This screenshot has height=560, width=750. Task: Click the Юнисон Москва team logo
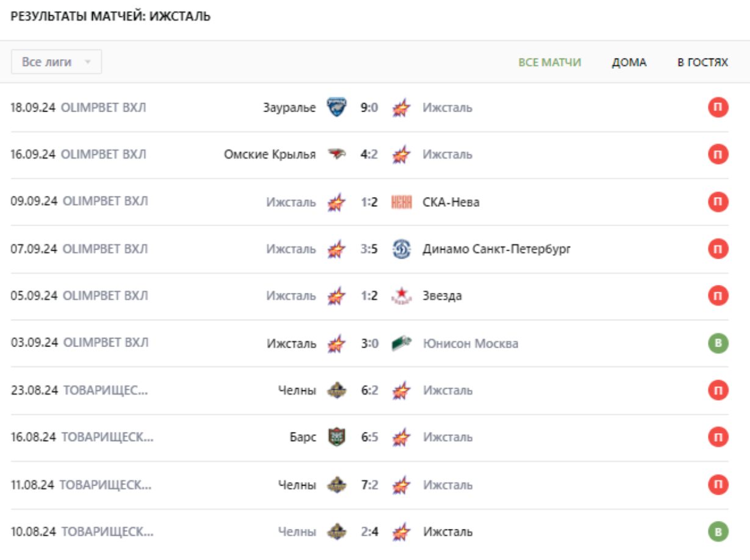(x=402, y=343)
